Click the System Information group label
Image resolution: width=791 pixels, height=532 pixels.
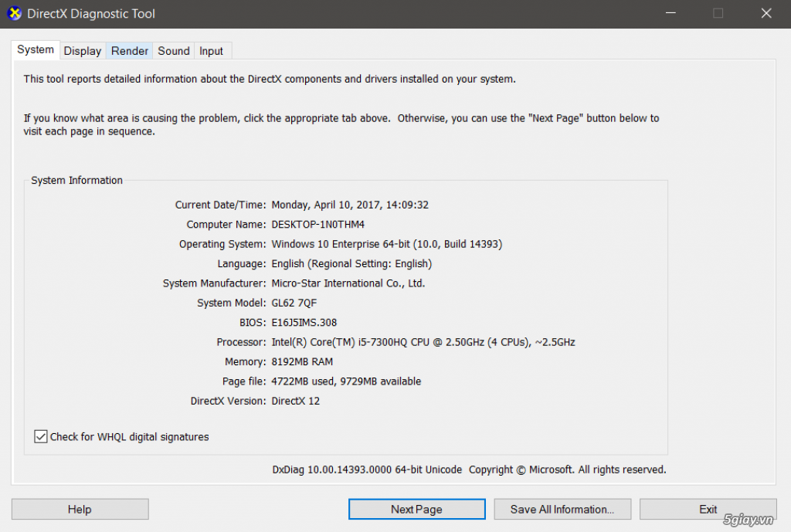(x=76, y=181)
